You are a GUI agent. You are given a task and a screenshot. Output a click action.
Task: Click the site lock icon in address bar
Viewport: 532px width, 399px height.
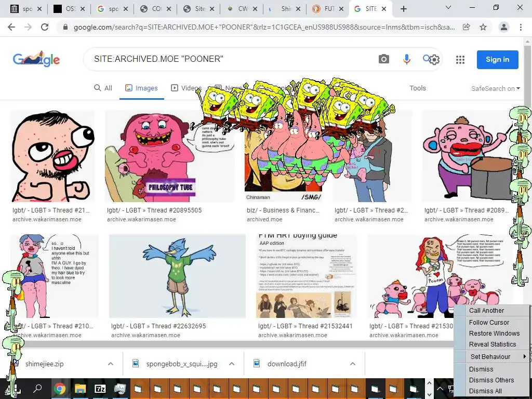[65, 27]
